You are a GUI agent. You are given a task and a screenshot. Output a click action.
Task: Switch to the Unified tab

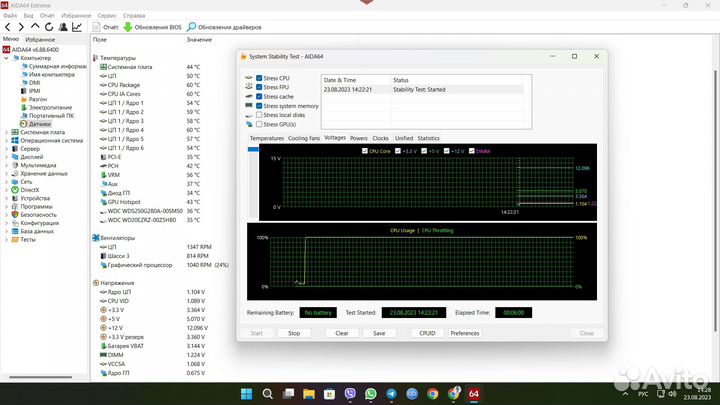click(x=404, y=138)
